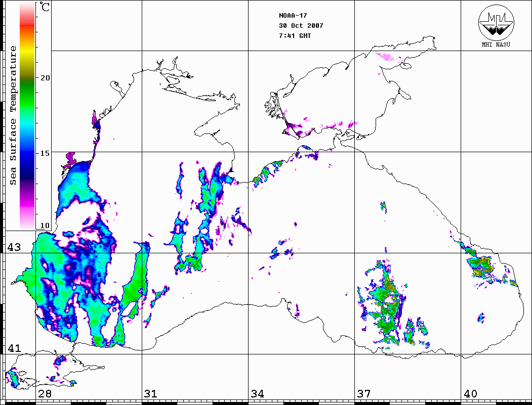The height and width of the screenshot is (405, 532).
Task: Click the date '30 Oct 2007'
Action: (301, 26)
